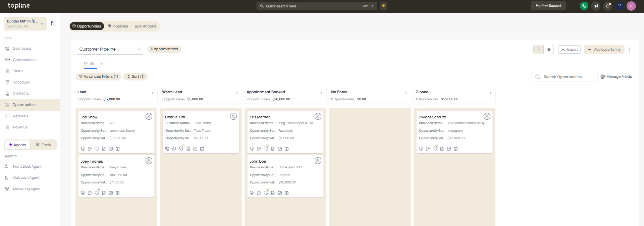Open Advanced Filters (1)
644x226 pixels.
(x=99, y=76)
